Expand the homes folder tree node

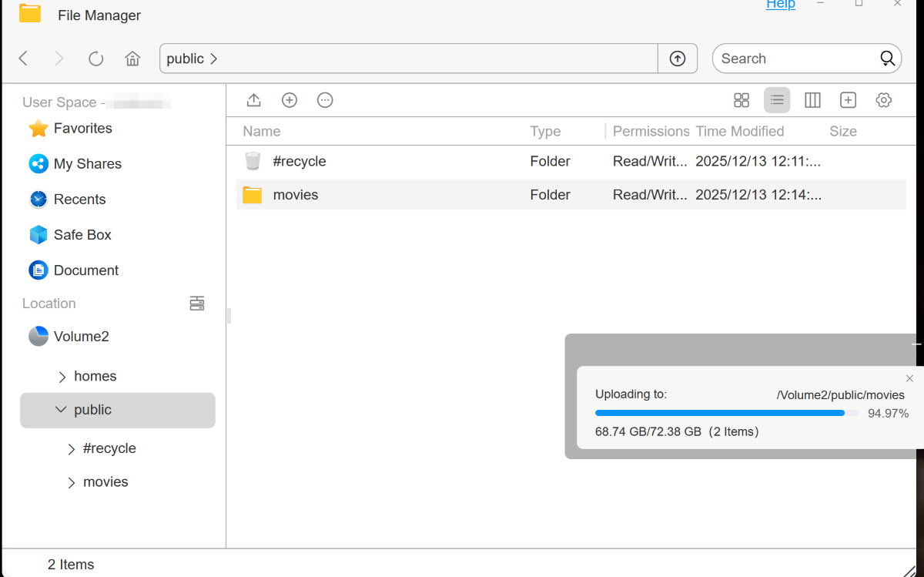62,377
